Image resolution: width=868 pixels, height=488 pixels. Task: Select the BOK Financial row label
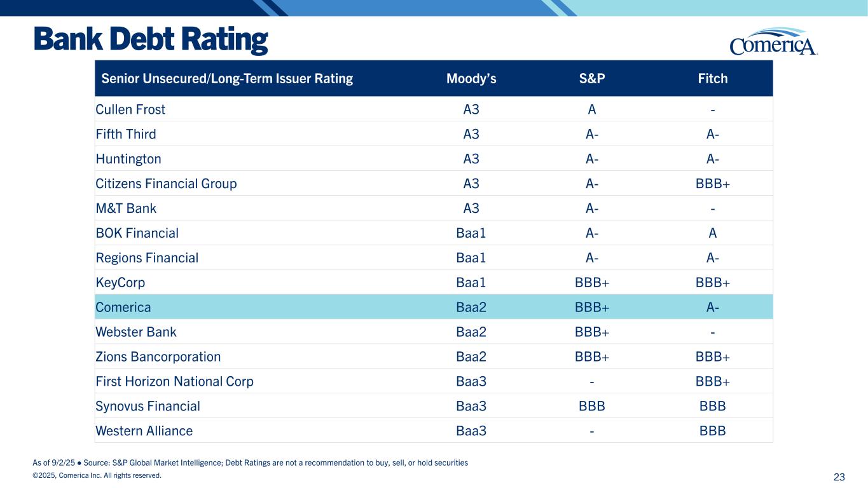click(x=137, y=233)
